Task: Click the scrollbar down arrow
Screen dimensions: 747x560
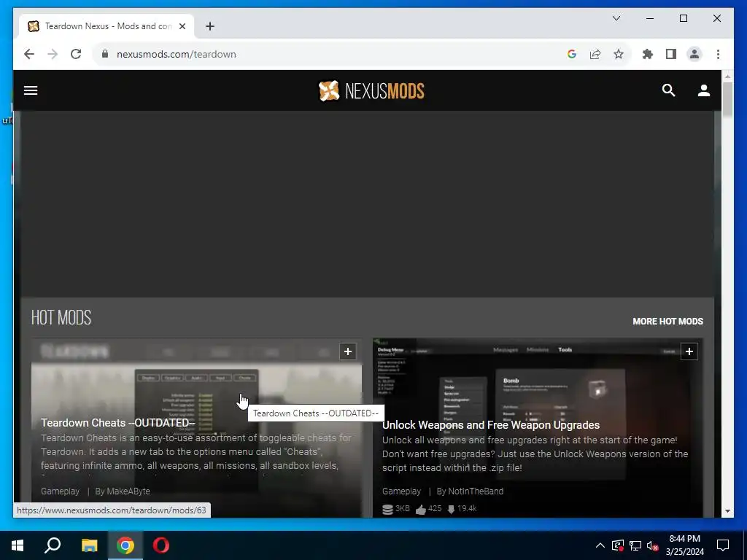Action: (727, 511)
